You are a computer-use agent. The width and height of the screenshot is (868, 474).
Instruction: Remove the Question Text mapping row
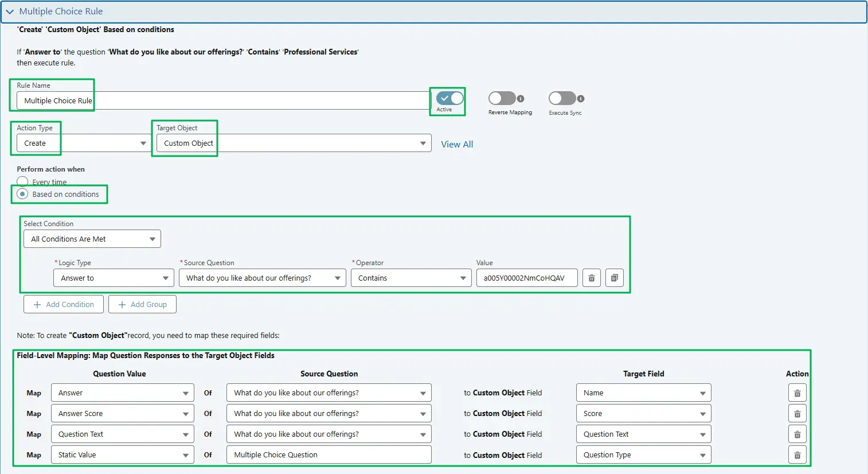[x=797, y=434]
